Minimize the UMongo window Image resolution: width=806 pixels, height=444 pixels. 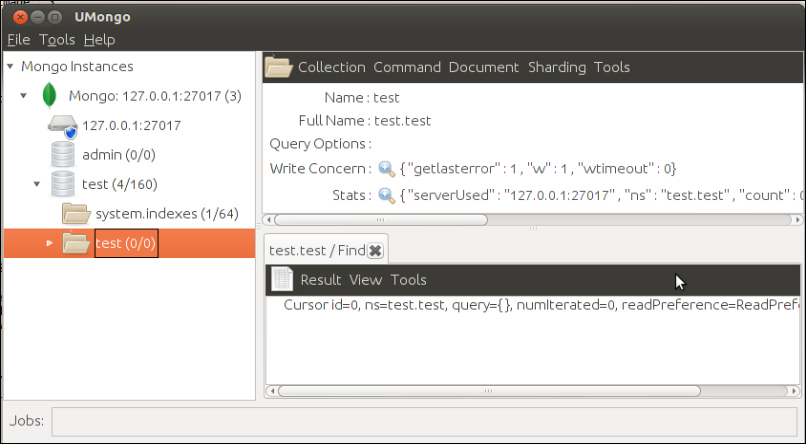[x=38, y=17]
